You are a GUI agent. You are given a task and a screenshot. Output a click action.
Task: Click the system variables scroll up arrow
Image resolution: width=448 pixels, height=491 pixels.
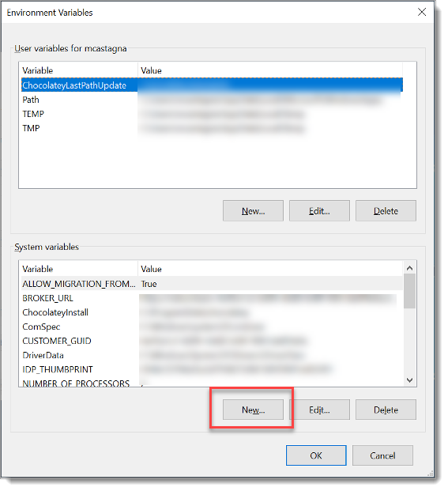409,268
